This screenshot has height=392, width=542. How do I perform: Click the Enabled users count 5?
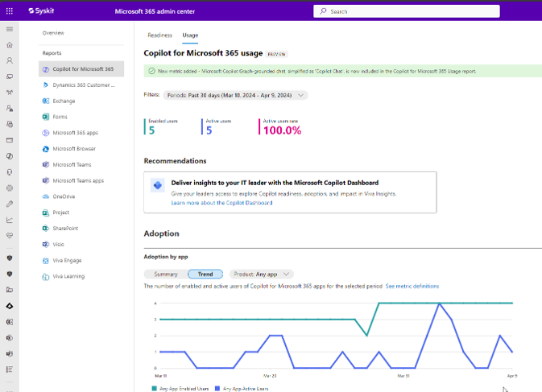coord(151,130)
